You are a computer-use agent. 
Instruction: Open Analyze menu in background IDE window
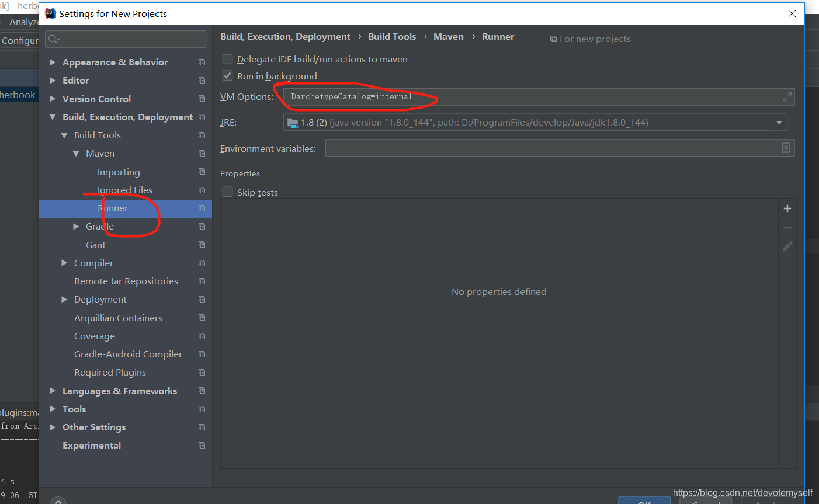coord(23,22)
